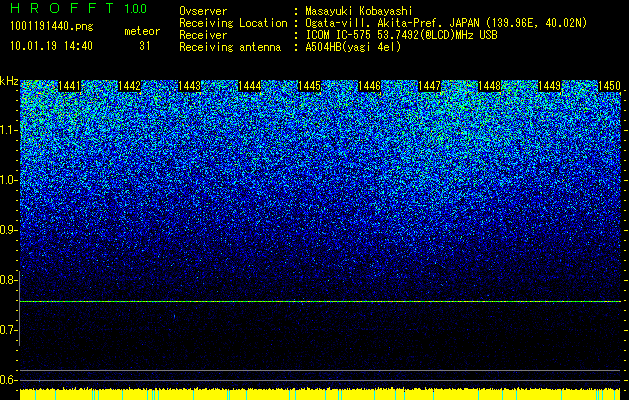
Task: Click the 1446 time marker
Action: 369,86
